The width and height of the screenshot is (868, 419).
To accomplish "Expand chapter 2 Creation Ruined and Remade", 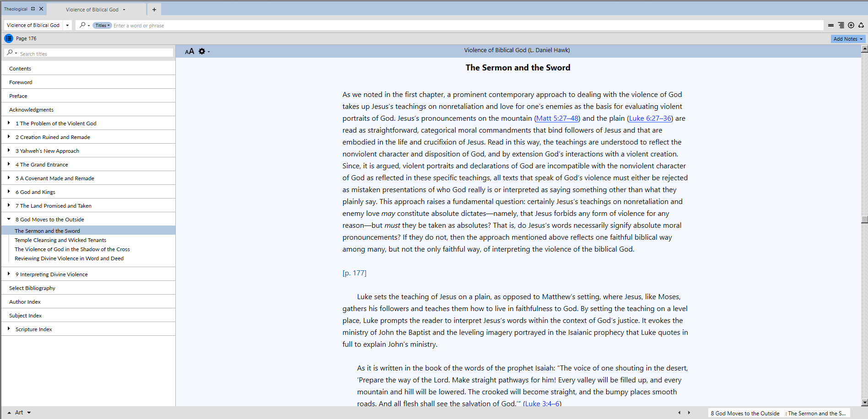I will click(9, 137).
